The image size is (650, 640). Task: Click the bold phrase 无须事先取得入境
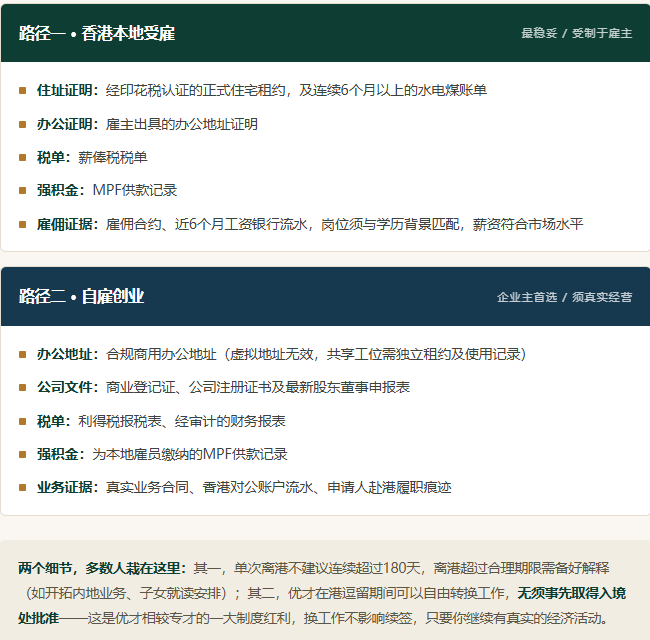[x=572, y=593]
